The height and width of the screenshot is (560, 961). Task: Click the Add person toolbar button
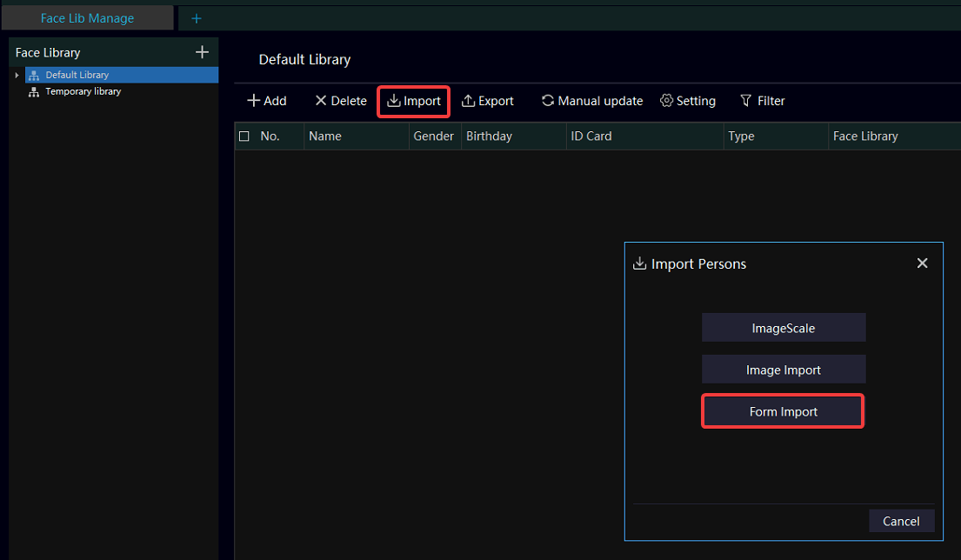267,101
